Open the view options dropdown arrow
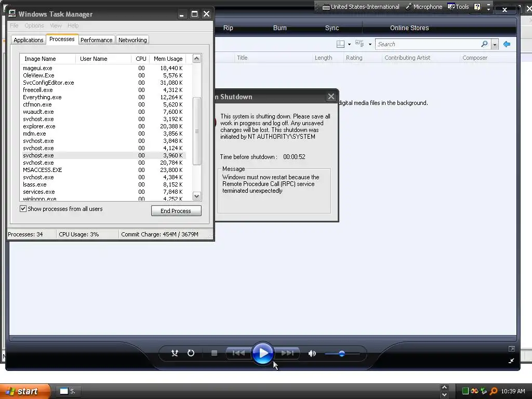532x399 pixels. (370, 45)
